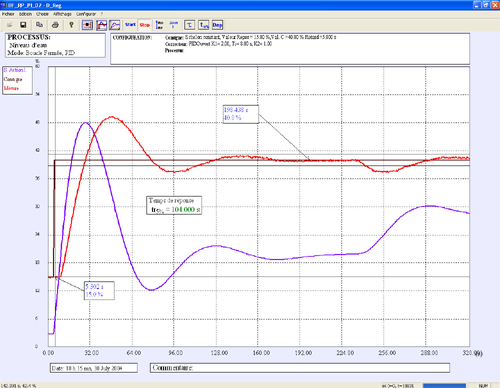The width and height of the screenshot is (500, 388).
Task: Click the response time t5% icon
Action: pyautogui.click(x=204, y=25)
